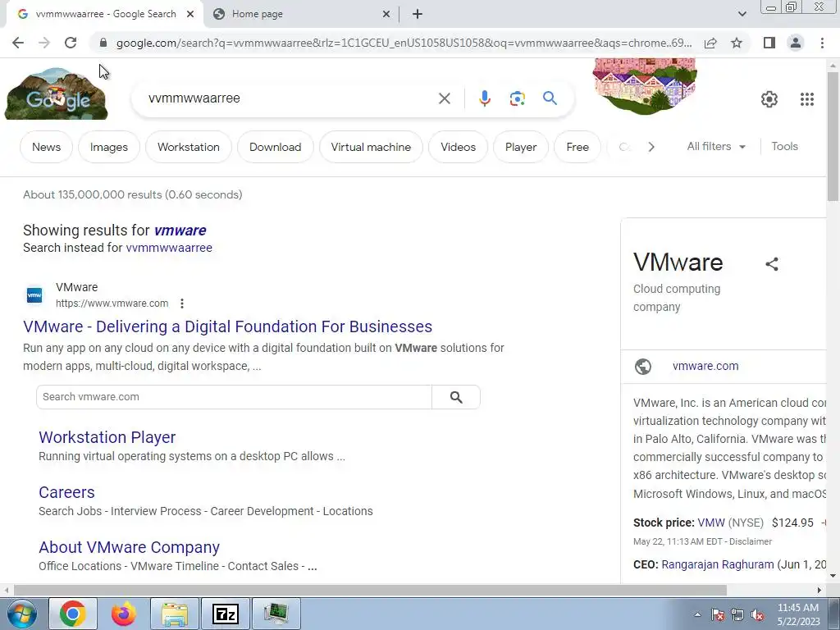Open a new browser tab with plus
840x630 pixels.
(418, 14)
